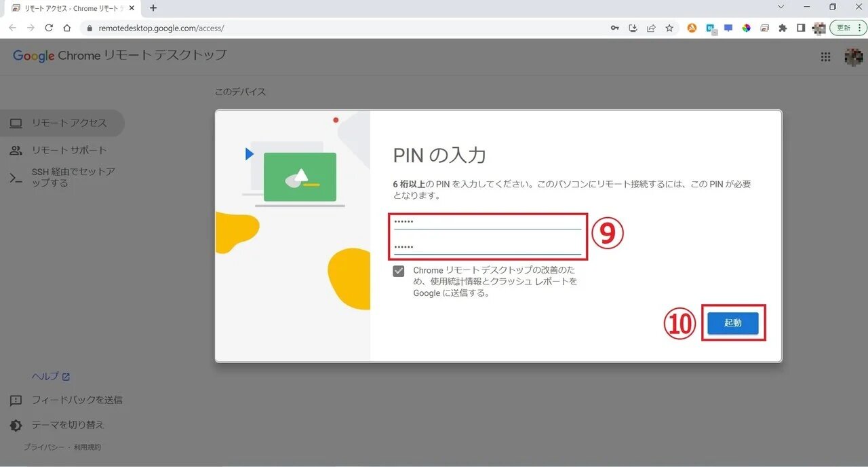Click the 起動 button
The width and height of the screenshot is (868, 467).
pos(732,323)
